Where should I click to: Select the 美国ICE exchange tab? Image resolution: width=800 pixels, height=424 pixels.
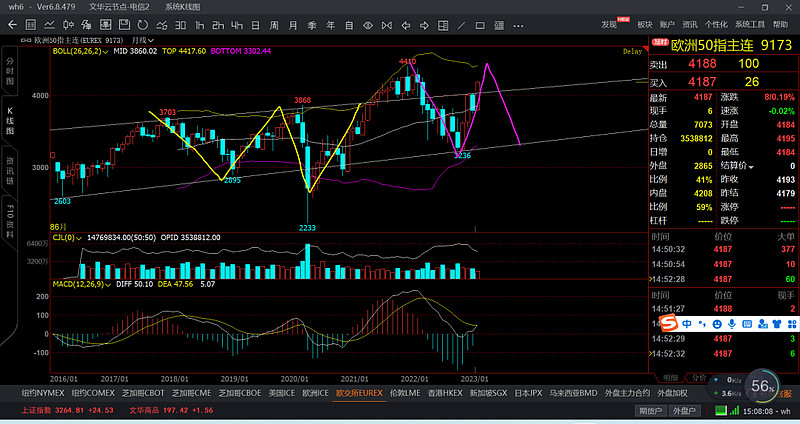(282, 393)
